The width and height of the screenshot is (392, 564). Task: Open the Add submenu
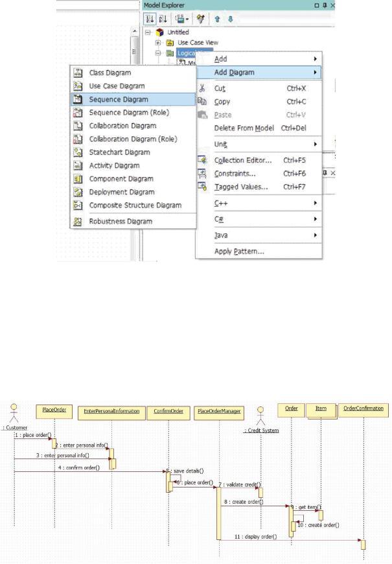(x=259, y=59)
